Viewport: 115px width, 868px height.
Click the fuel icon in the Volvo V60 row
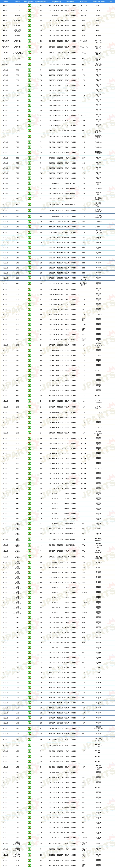(30, 648)
